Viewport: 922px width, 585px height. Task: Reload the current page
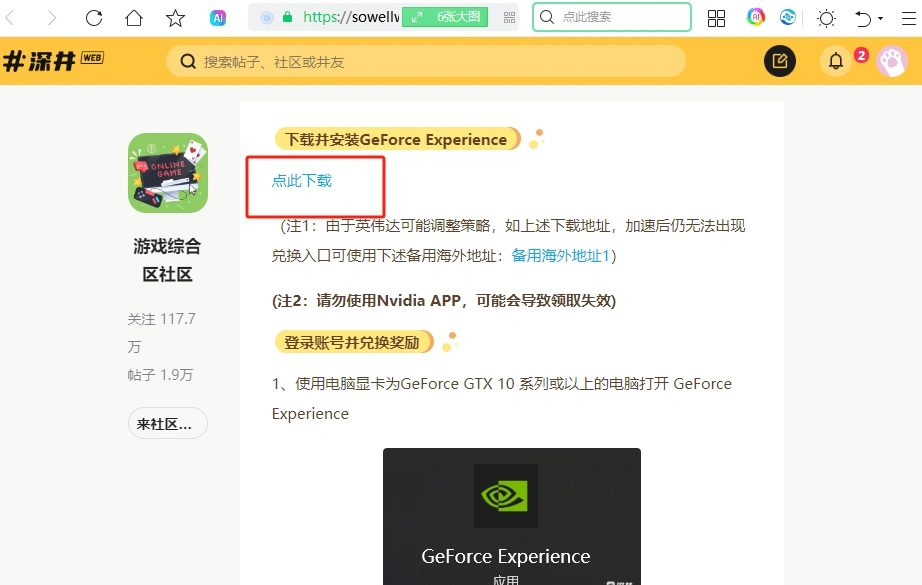(x=93, y=18)
